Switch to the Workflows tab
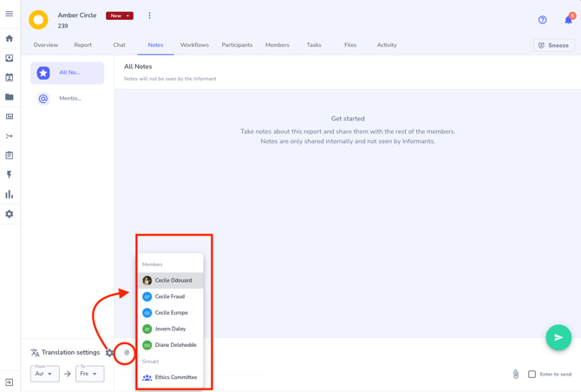The width and height of the screenshot is (581, 392). pyautogui.click(x=194, y=45)
